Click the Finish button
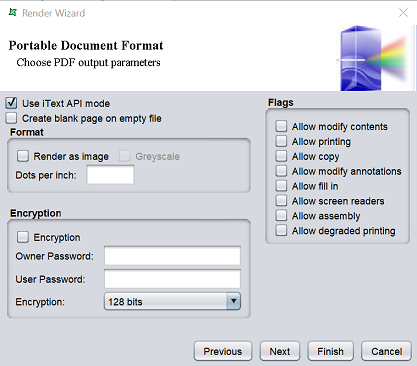Screen dimensions: 417x366 coord(330,351)
